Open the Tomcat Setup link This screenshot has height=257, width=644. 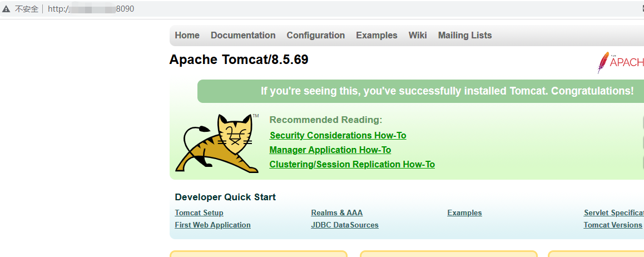pos(199,213)
